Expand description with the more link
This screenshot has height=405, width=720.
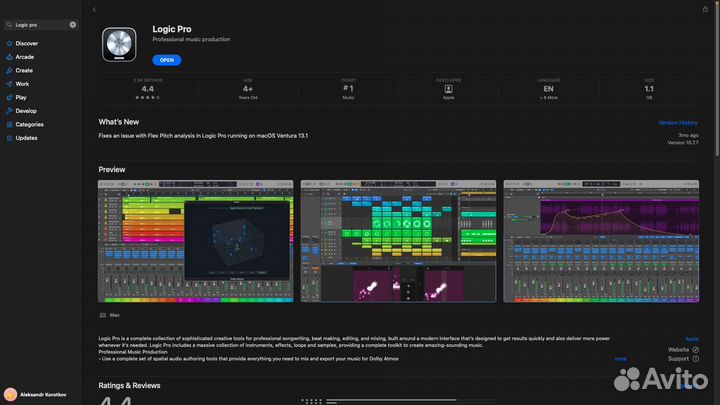pyautogui.click(x=620, y=359)
